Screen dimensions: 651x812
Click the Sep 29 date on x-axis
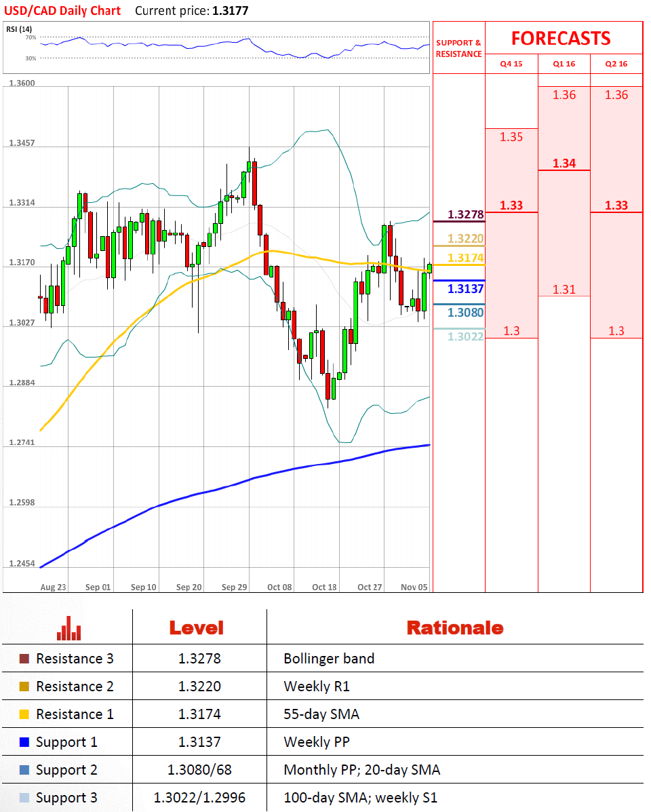pyautogui.click(x=235, y=587)
